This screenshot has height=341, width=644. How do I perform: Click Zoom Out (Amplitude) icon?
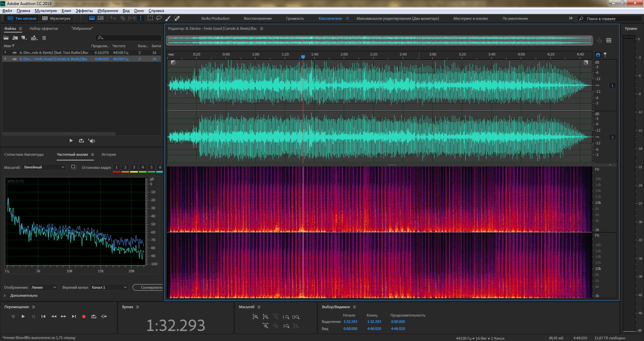[x=265, y=317]
